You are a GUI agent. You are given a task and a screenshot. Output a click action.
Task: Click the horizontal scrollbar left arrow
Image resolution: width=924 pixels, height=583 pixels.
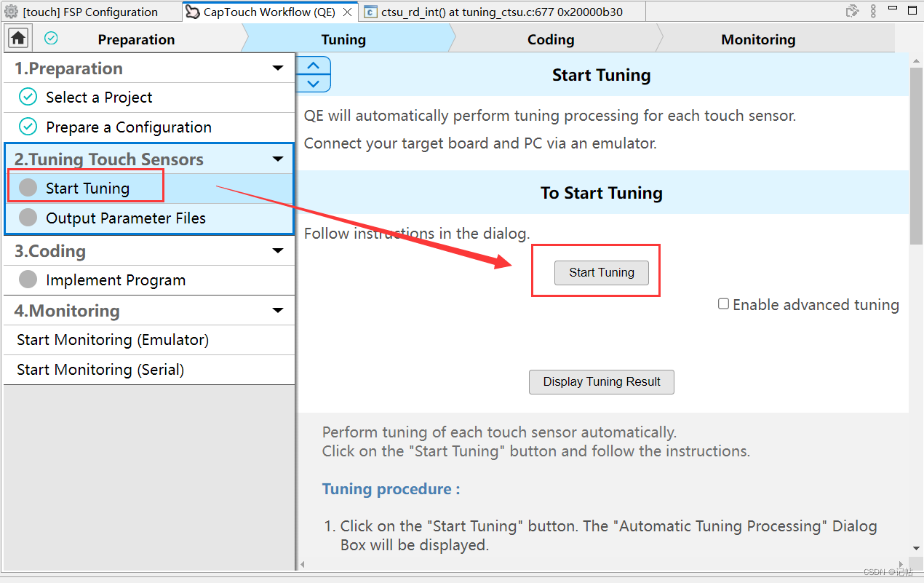303,564
